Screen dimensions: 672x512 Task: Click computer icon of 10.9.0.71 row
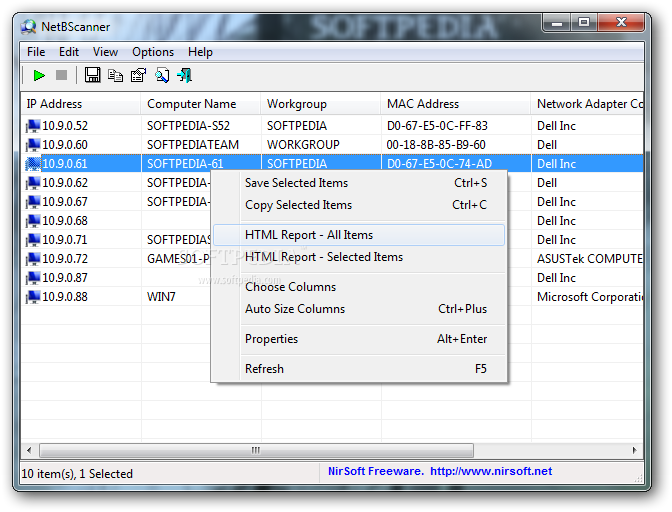33,240
